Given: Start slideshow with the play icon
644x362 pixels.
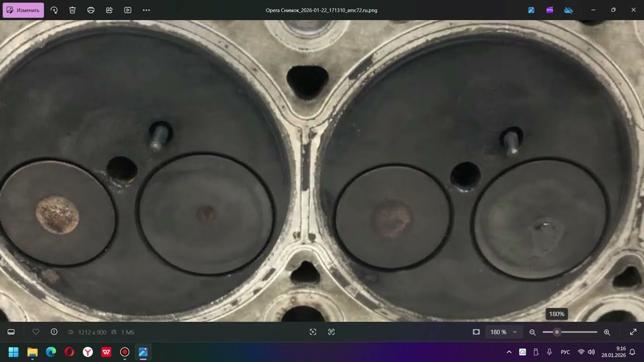Looking at the screenshot, I should [x=128, y=10].
